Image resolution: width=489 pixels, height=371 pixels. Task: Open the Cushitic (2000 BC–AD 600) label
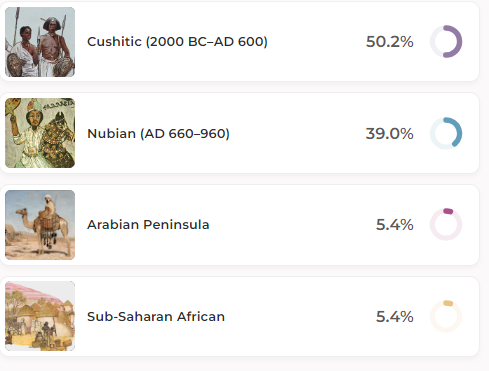tap(177, 42)
